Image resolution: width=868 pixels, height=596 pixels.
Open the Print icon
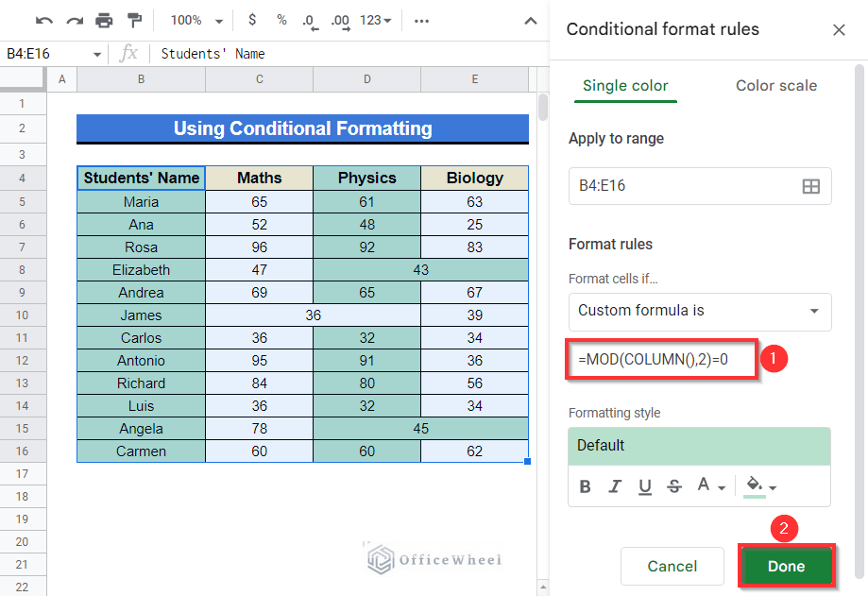(104, 20)
